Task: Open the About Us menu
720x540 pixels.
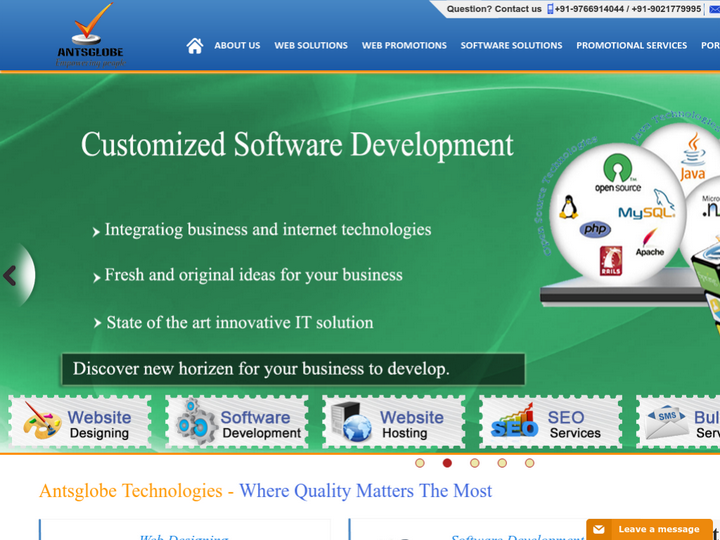Action: point(237,45)
